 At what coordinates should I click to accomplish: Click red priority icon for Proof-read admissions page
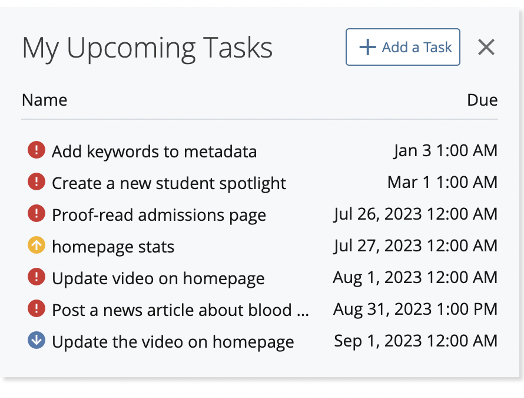(x=36, y=213)
